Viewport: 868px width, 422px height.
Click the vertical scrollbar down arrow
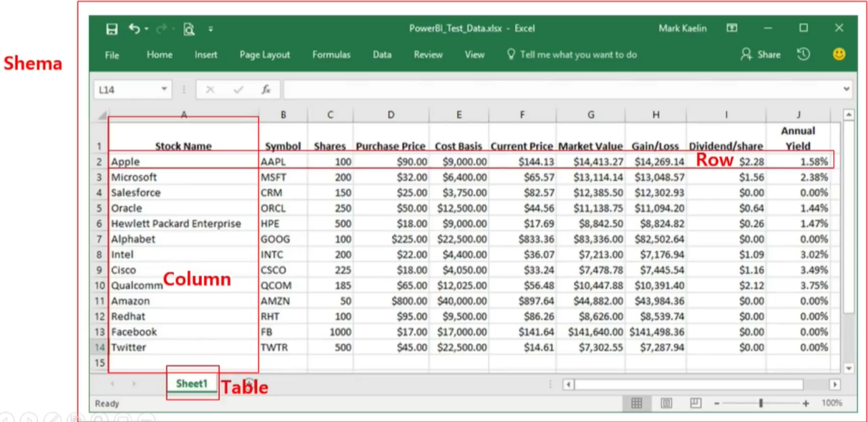(849, 368)
